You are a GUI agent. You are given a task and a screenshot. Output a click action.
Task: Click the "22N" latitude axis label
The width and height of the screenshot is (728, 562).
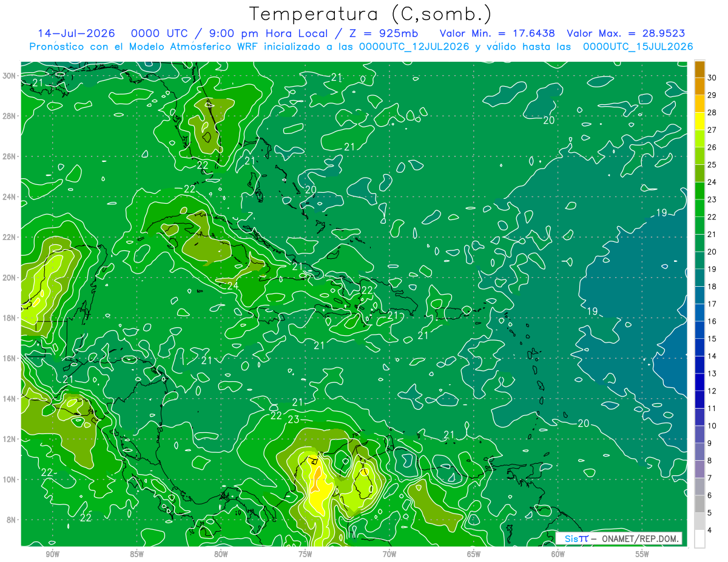tap(10, 237)
